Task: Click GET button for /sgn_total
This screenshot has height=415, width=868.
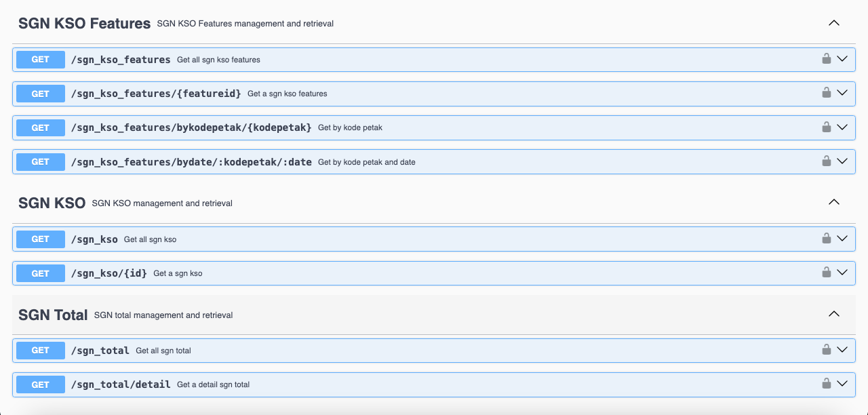Action: [41, 351]
